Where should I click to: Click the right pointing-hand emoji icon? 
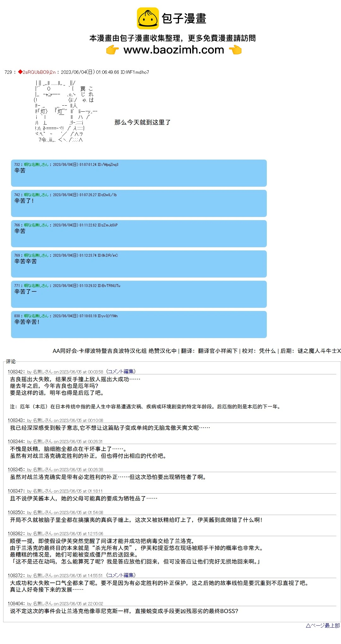[x=235, y=50]
